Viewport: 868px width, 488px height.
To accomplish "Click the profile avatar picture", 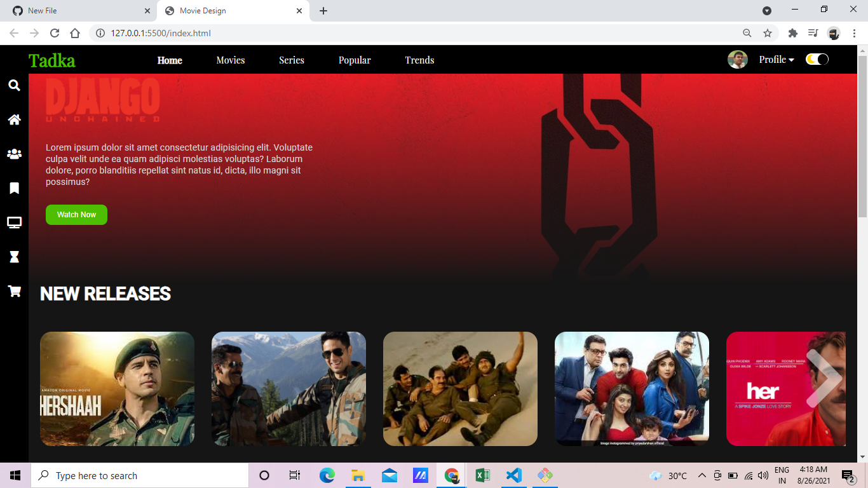I will tap(738, 60).
